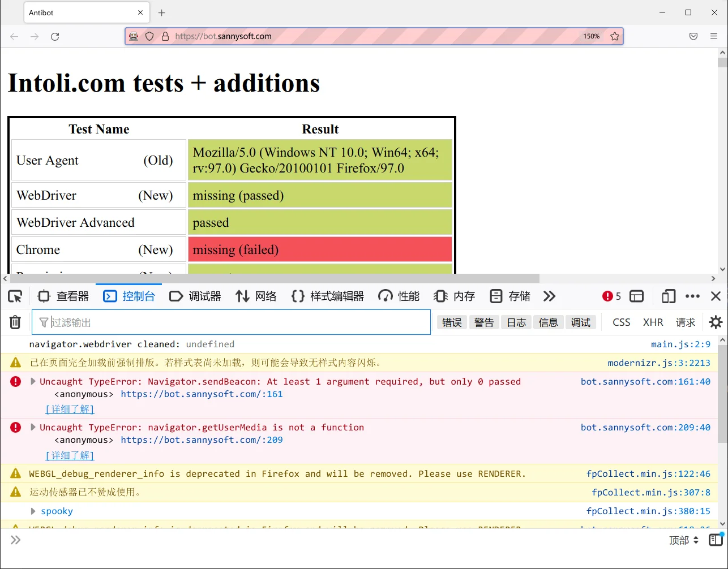728x569 pixels.
Task: Toggle the split console layout icon
Action: pyautogui.click(x=636, y=296)
